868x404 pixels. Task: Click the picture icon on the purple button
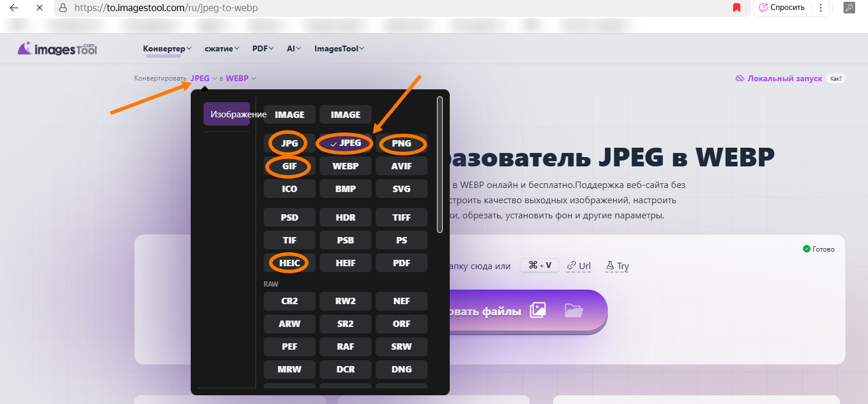[538, 311]
